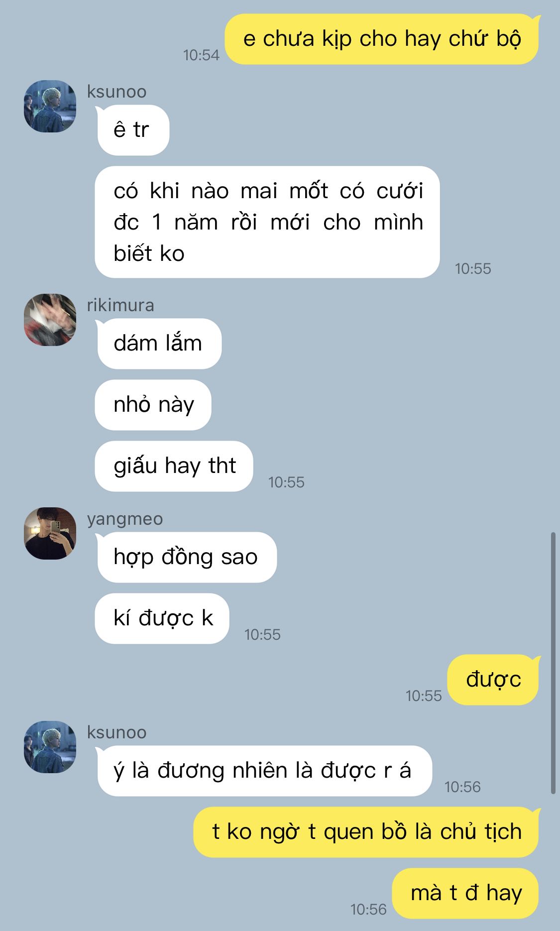Click the rikimura username label

(x=120, y=305)
